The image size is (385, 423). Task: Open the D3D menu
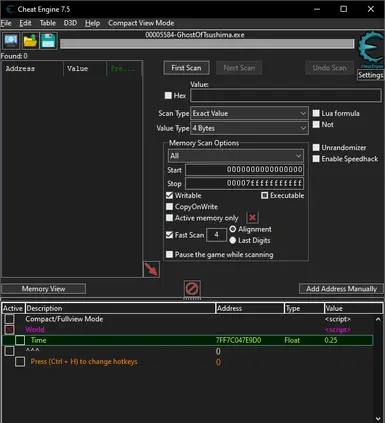70,23
